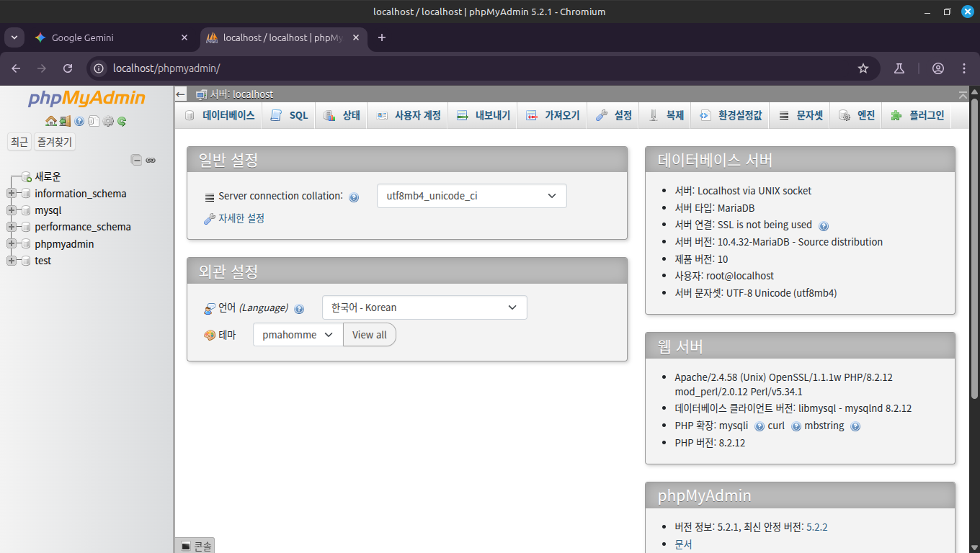Image resolution: width=980 pixels, height=553 pixels.
Task: Click the database icon next to mysql
Action: (26, 210)
